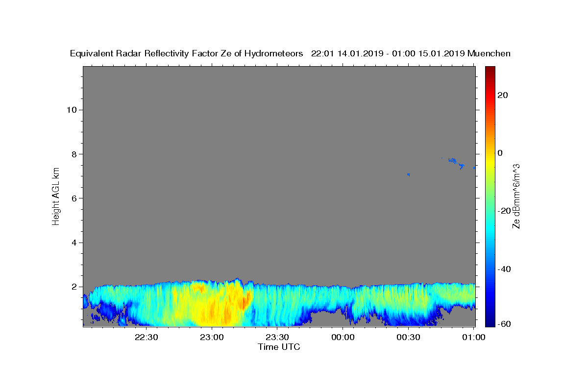Viewport: 588px width, 392px height.
Task: Click the 00:00 time axis label
Action: pyautogui.click(x=343, y=337)
